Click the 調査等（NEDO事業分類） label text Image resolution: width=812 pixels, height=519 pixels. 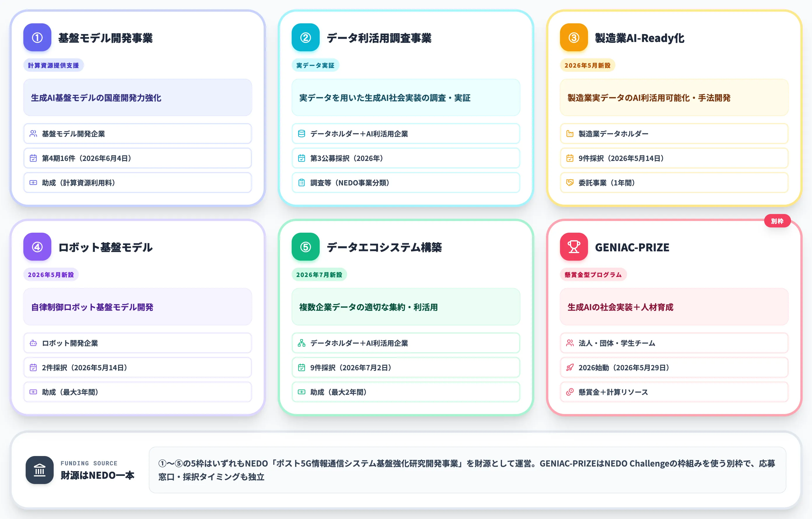point(350,183)
